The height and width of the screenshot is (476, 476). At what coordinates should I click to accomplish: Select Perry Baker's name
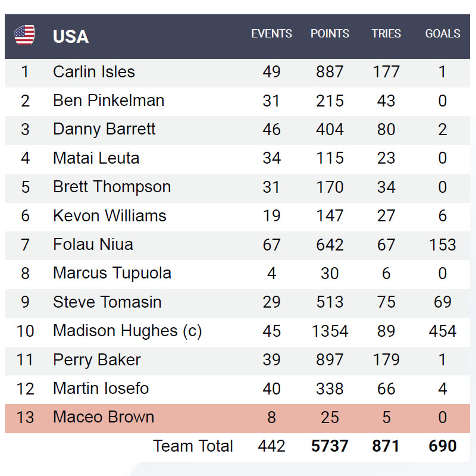97,360
